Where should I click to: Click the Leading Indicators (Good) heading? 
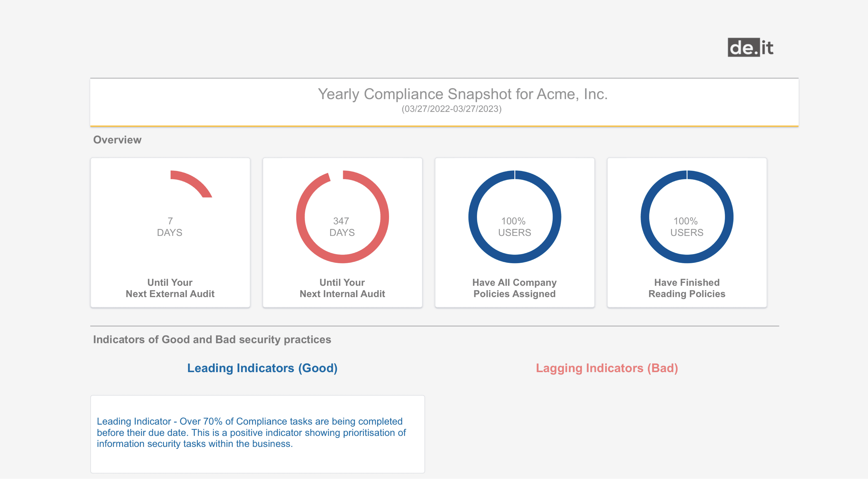point(262,368)
